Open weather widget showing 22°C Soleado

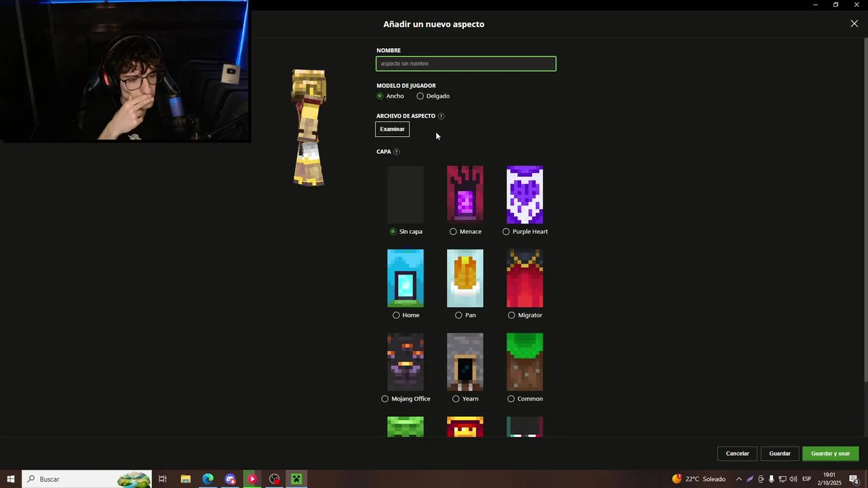[699, 479]
